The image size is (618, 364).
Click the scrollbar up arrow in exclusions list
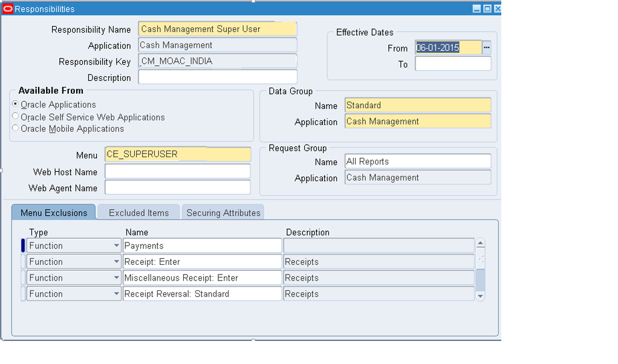pyautogui.click(x=480, y=242)
